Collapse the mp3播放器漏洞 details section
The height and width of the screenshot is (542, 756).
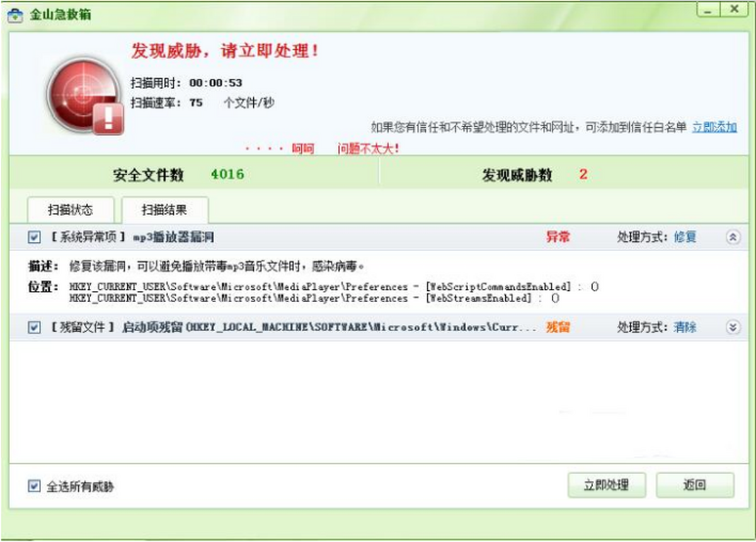pos(732,237)
